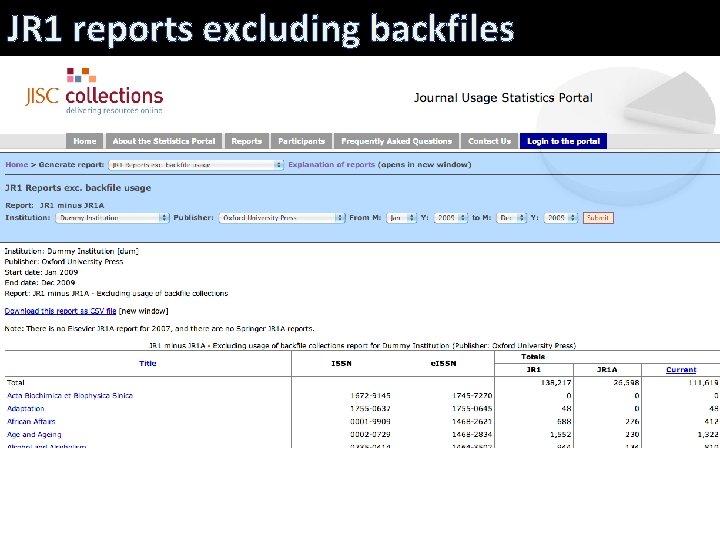Click the ISSN column header
This screenshot has height=540, width=720.
point(341,363)
